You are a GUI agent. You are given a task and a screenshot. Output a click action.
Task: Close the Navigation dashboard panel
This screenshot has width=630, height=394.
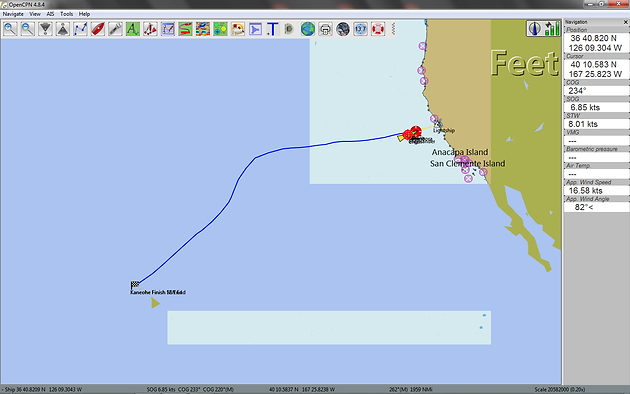(626, 22)
